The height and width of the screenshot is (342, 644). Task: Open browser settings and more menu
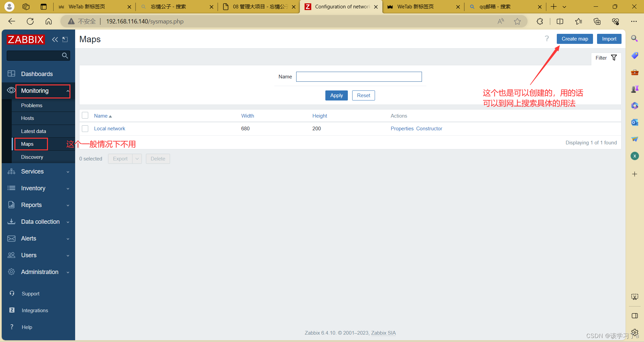pos(634,21)
